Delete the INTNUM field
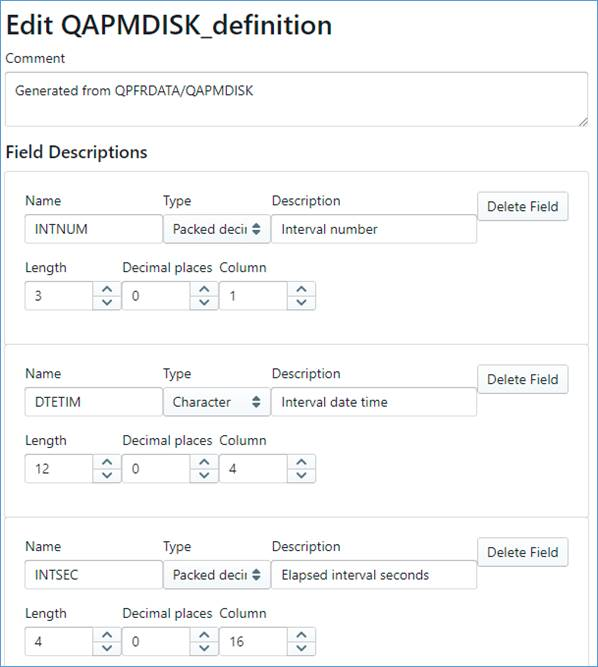The width and height of the screenshot is (598, 667). click(x=522, y=206)
